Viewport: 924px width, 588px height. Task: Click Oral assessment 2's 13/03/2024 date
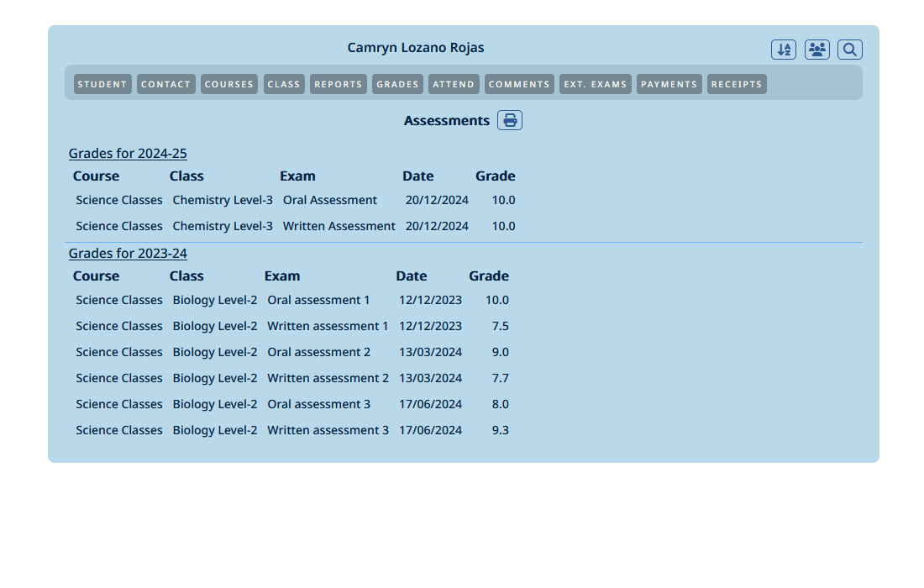click(x=430, y=352)
